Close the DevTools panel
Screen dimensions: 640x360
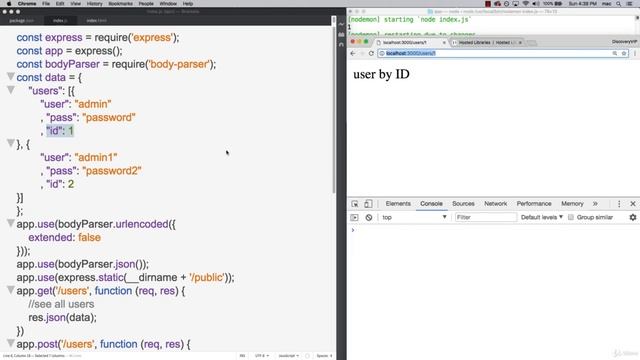click(633, 204)
